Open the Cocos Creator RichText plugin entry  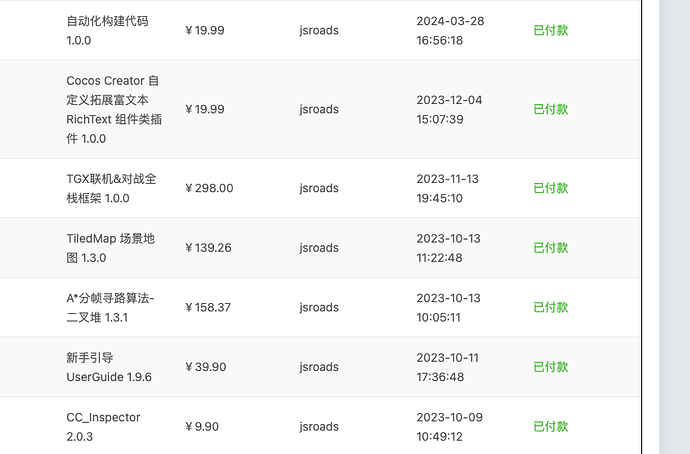[x=112, y=109]
